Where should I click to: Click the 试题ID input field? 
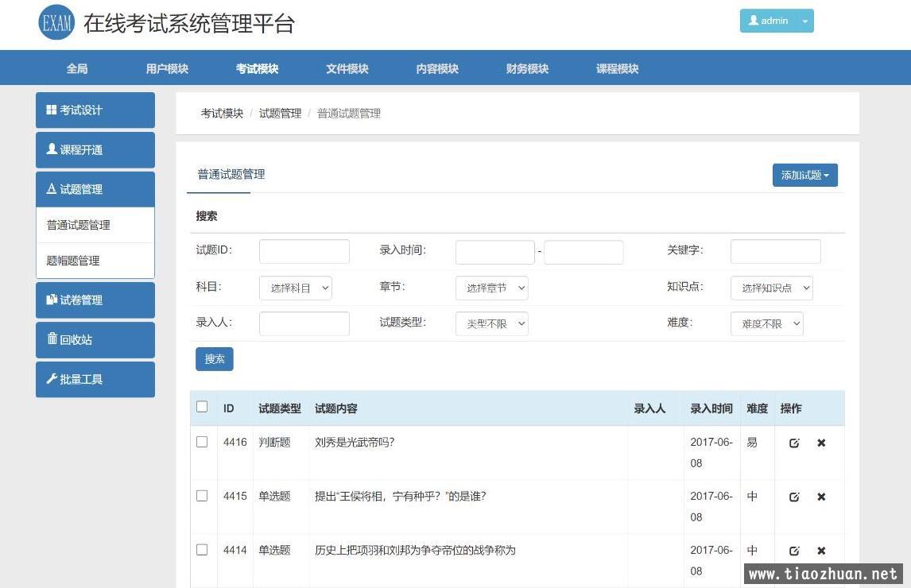tap(304, 252)
